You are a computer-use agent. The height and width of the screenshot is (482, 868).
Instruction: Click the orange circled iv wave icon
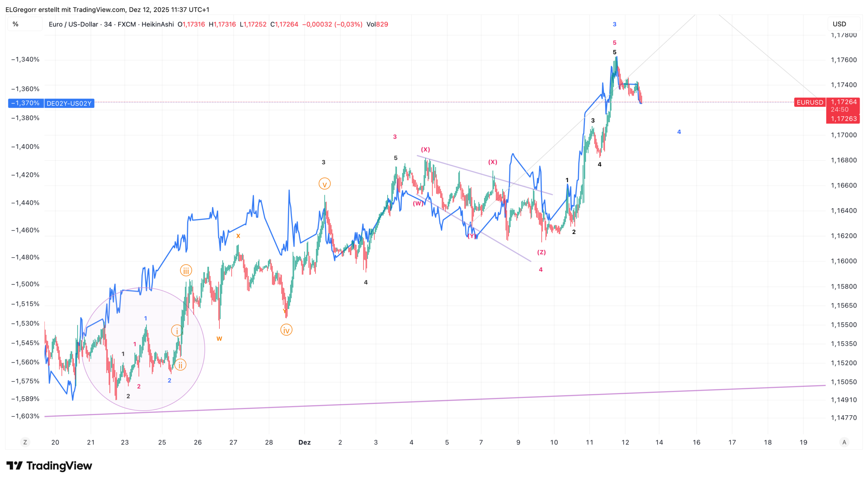tap(286, 330)
